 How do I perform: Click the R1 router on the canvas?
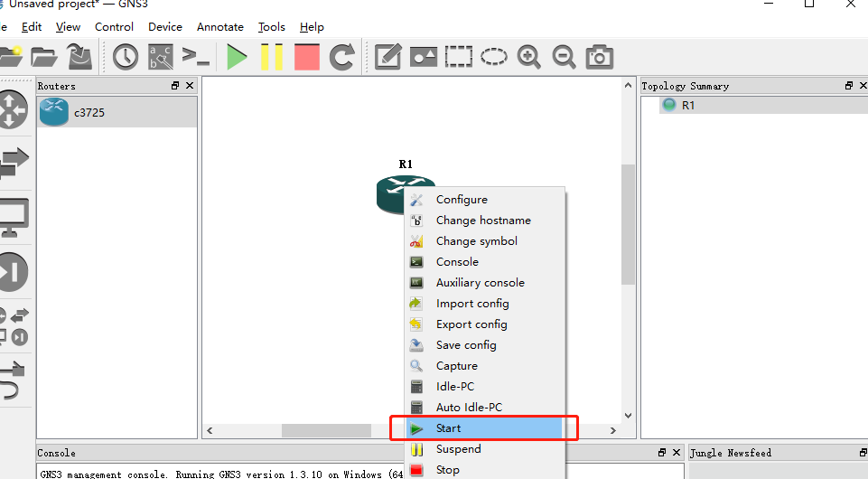point(391,193)
